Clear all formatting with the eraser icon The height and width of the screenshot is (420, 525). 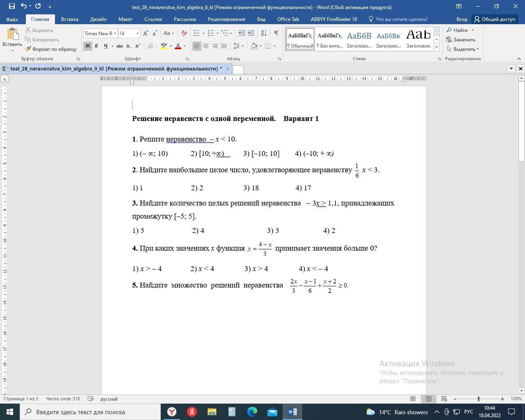coord(184,34)
